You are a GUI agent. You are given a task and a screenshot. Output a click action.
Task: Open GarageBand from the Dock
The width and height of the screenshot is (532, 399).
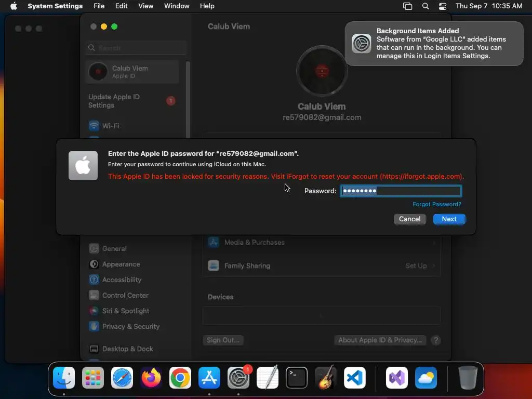pyautogui.click(x=326, y=378)
